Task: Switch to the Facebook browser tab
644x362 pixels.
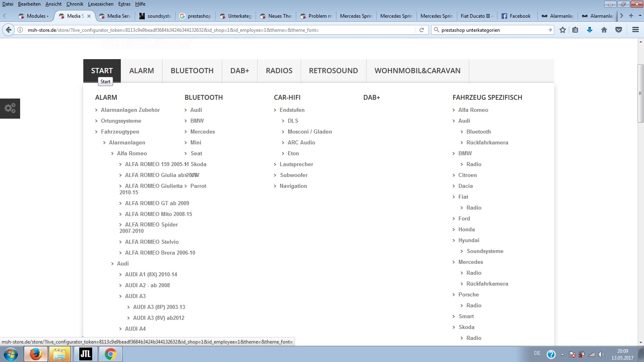Action: pyautogui.click(x=517, y=16)
